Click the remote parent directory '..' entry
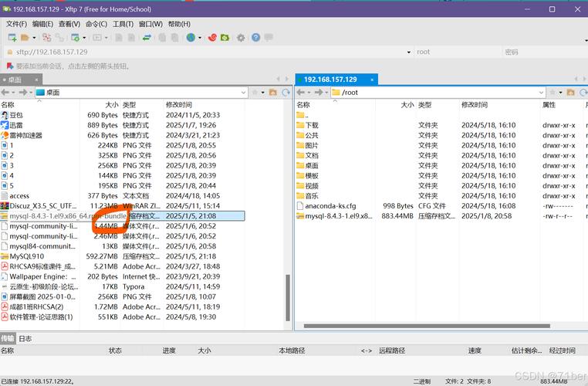Viewport: 588px width, 386px height. (x=441, y=115)
